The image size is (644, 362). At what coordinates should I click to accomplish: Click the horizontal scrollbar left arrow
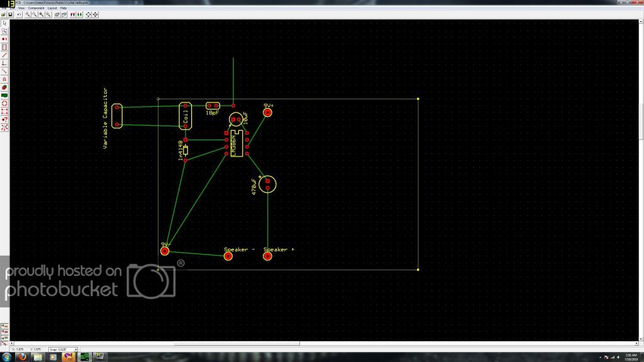(x=12, y=344)
